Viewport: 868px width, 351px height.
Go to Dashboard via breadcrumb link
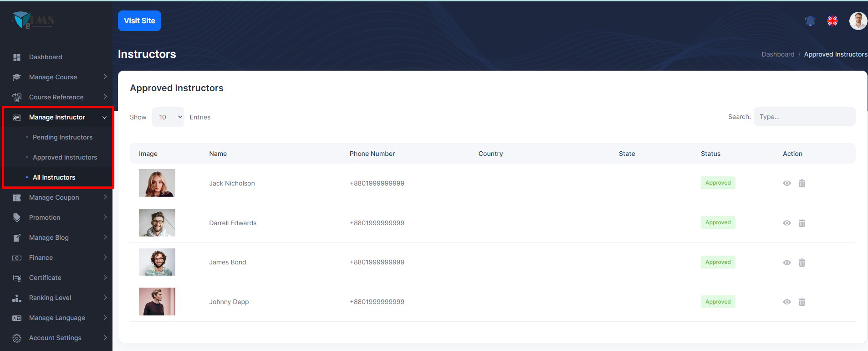click(x=777, y=54)
